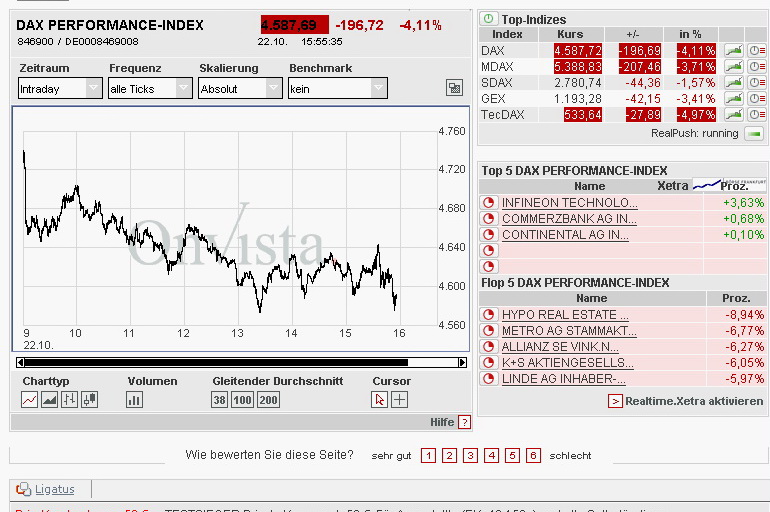Open the LINDE AG INHABER link
The width and height of the screenshot is (770, 512).
(564, 379)
